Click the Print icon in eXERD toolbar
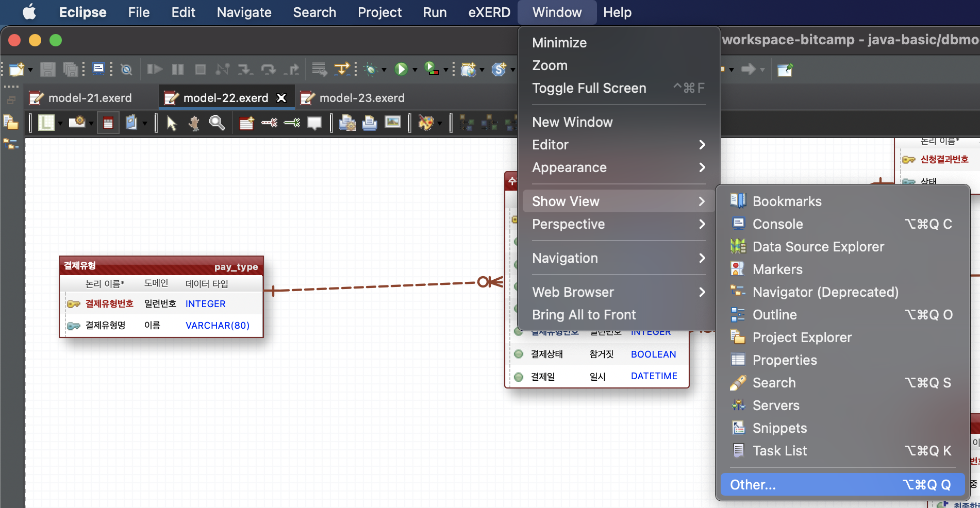 pyautogui.click(x=370, y=123)
